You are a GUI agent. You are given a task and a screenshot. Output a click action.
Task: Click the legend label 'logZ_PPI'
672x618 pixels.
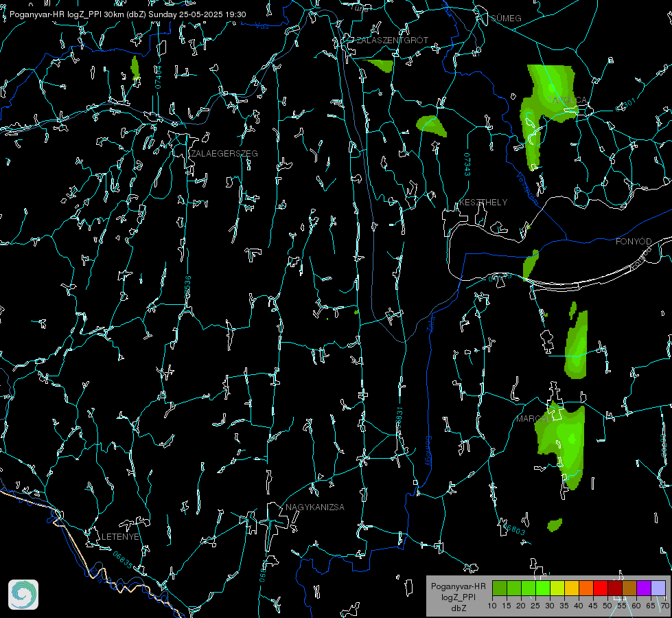click(458, 597)
